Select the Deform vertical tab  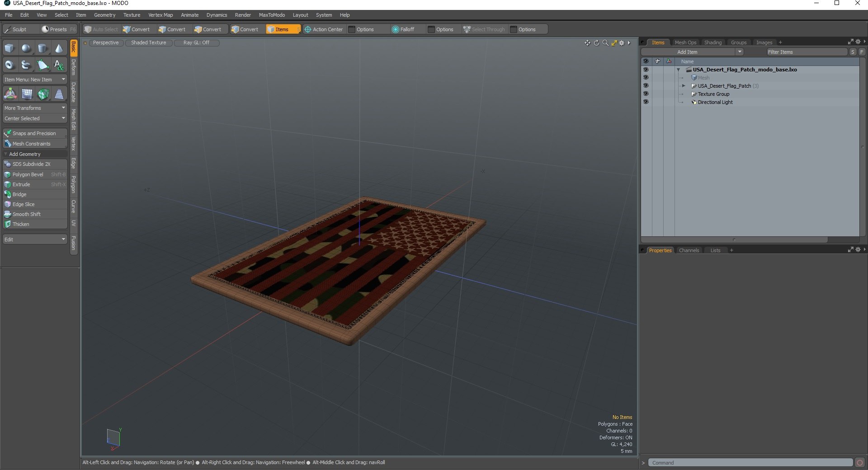click(x=74, y=68)
